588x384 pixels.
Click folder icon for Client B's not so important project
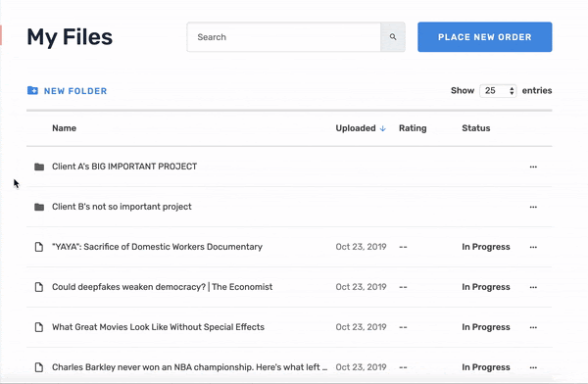click(39, 207)
